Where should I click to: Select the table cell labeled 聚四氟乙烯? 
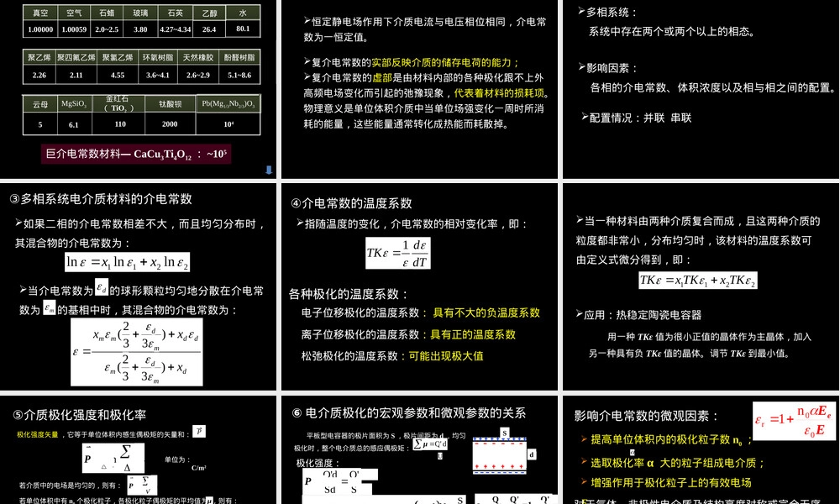[x=76, y=57]
